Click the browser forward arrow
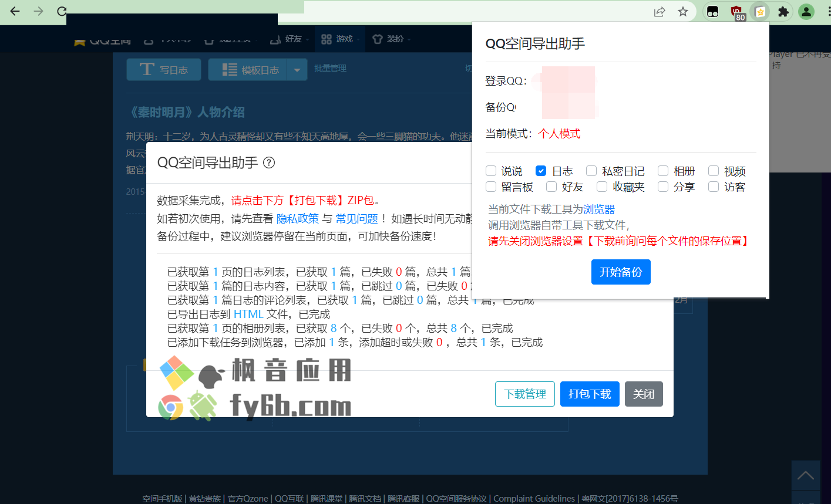The height and width of the screenshot is (504, 831). [x=39, y=11]
